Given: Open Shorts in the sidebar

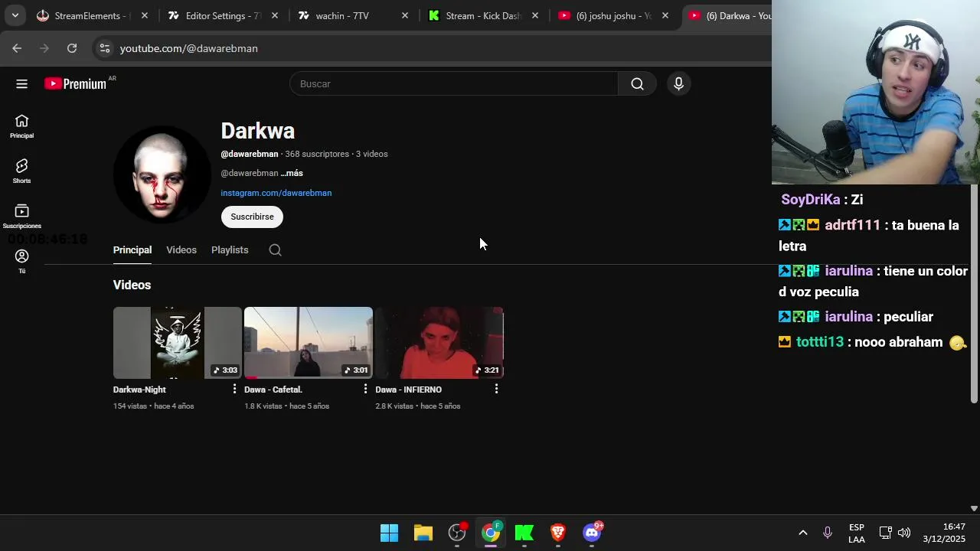Looking at the screenshot, I should [x=21, y=171].
